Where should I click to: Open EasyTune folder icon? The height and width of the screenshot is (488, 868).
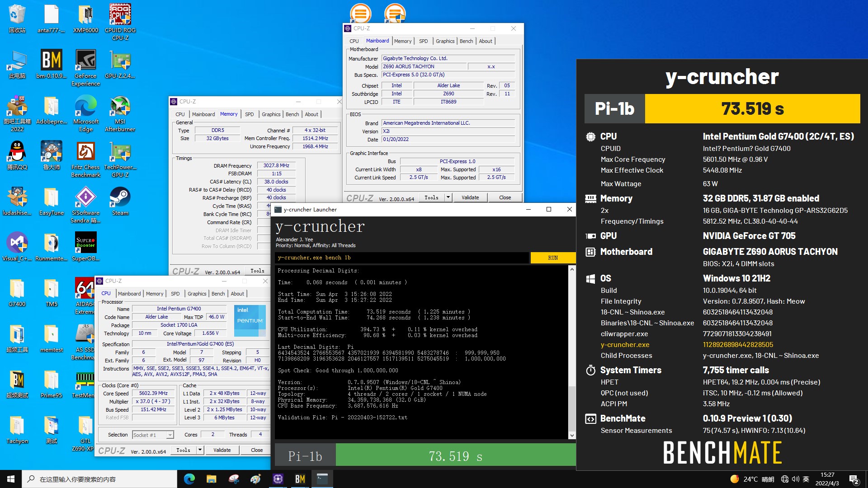pos(52,201)
